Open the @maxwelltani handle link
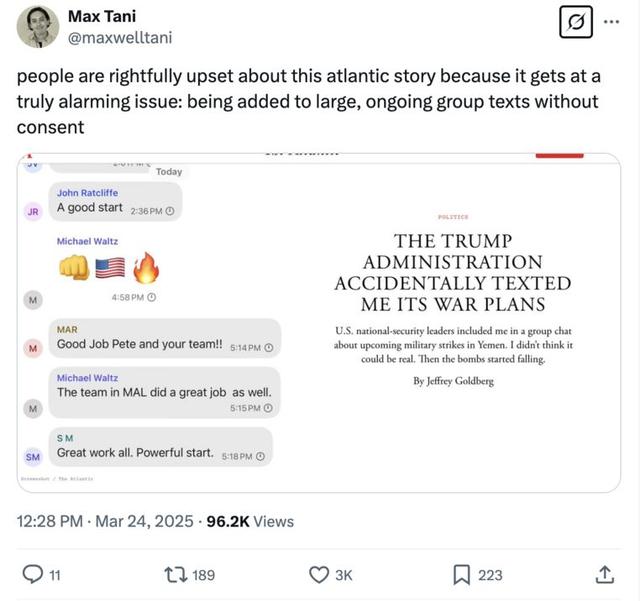The image size is (640, 601). point(120,38)
